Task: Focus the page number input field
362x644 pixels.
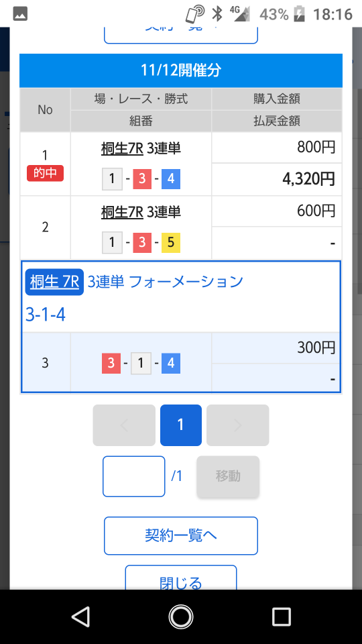Action: tap(134, 476)
